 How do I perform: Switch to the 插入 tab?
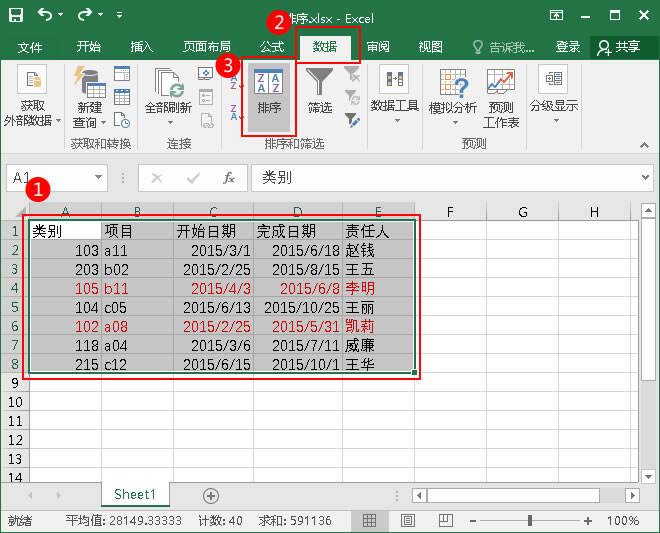coord(141,46)
